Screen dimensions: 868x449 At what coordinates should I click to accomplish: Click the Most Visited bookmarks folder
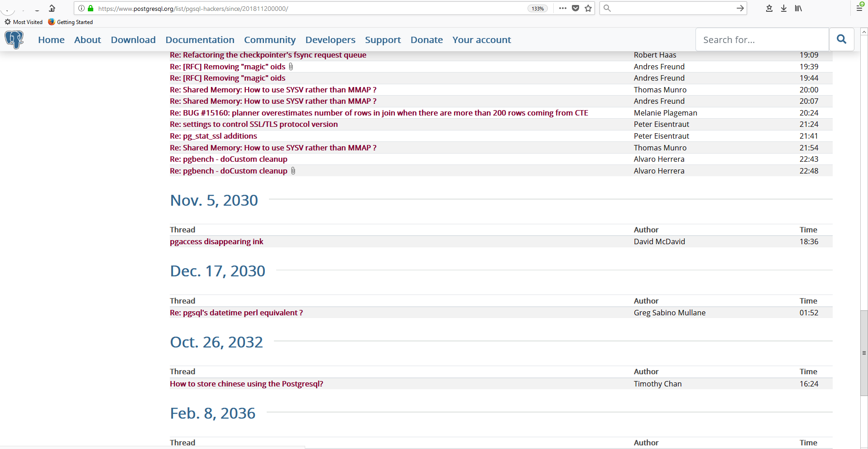pos(24,22)
